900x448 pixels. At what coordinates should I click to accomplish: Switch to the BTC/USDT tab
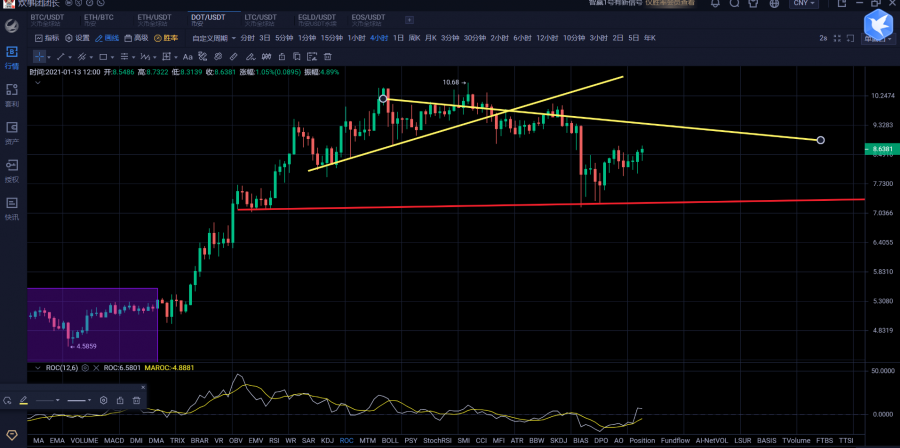point(47,20)
